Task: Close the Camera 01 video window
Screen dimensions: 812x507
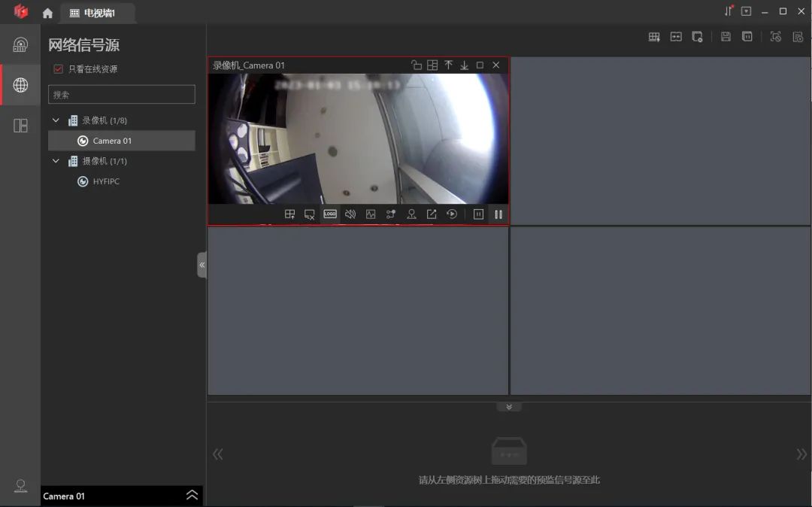Action: coord(495,65)
